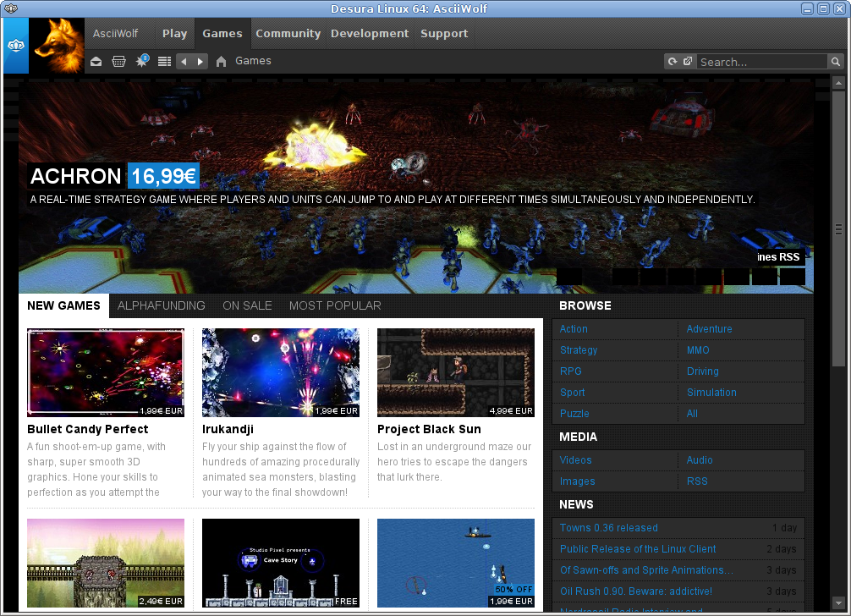This screenshot has width=851, height=616.
Task: Open the Support tab
Action: click(x=444, y=34)
